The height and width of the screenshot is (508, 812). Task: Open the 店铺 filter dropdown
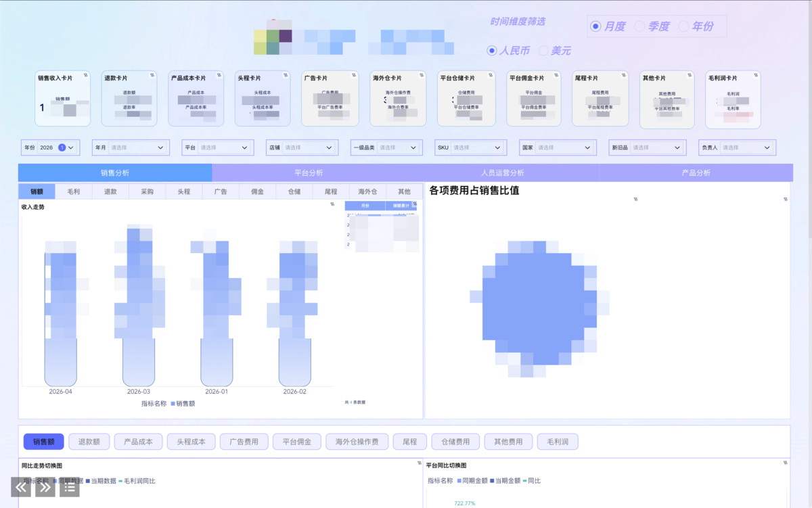pyautogui.click(x=302, y=147)
